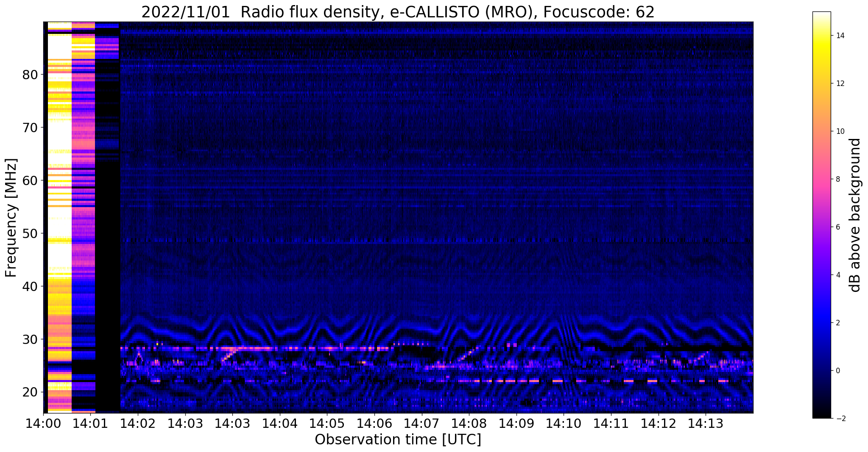Click the 14:12 time tick label

[658, 423]
